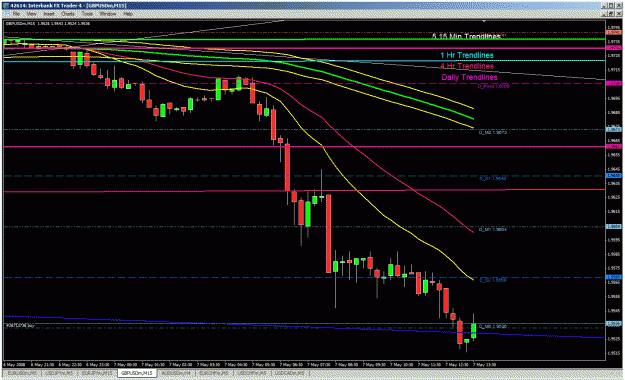The image size is (625, 380).
Task: Click the 5,15 Min Trendlines label
Action: (466, 36)
